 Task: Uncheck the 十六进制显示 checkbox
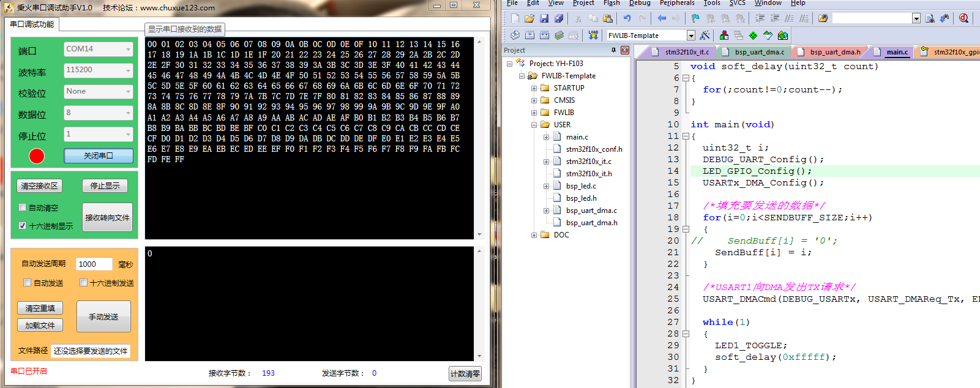coord(23,226)
